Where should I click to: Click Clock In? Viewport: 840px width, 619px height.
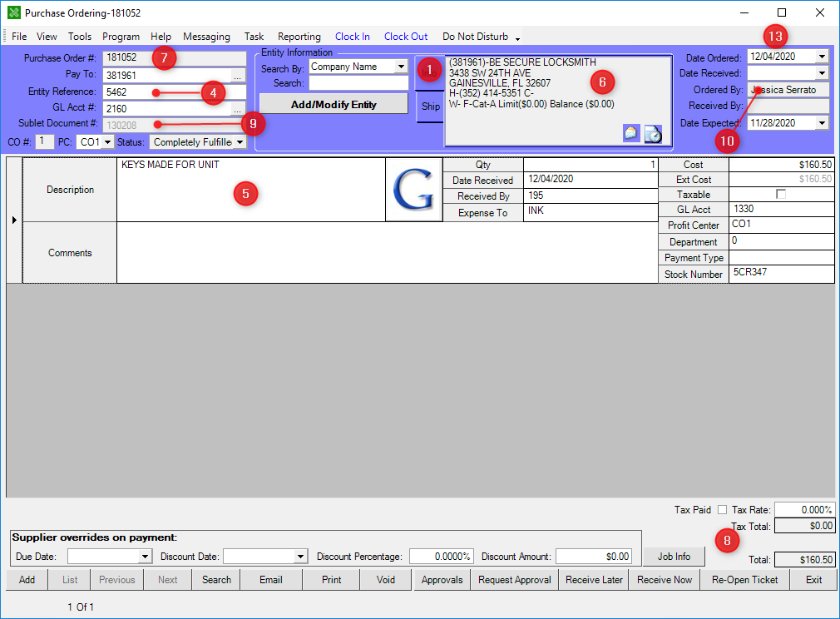(353, 37)
